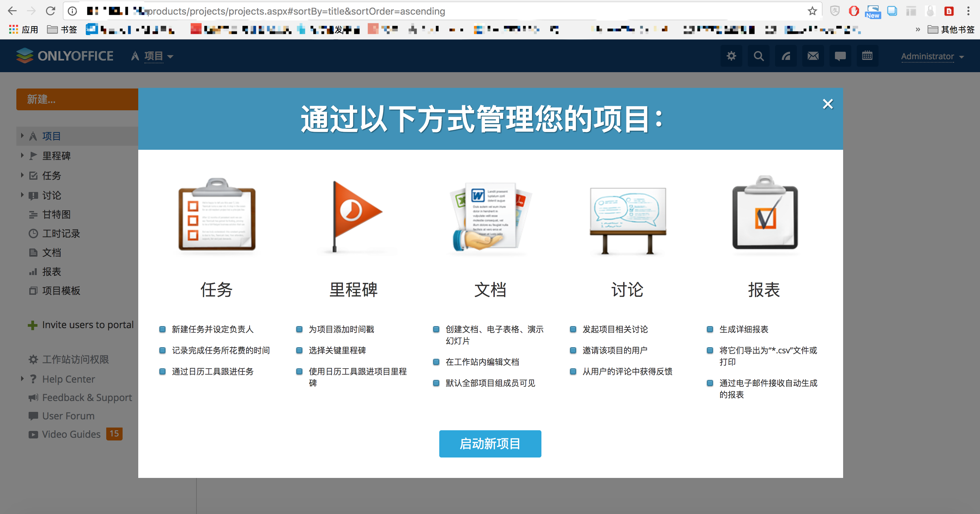This screenshot has width=980, height=514.
Task: Bookmark the page with the star icon
Action: coord(812,11)
